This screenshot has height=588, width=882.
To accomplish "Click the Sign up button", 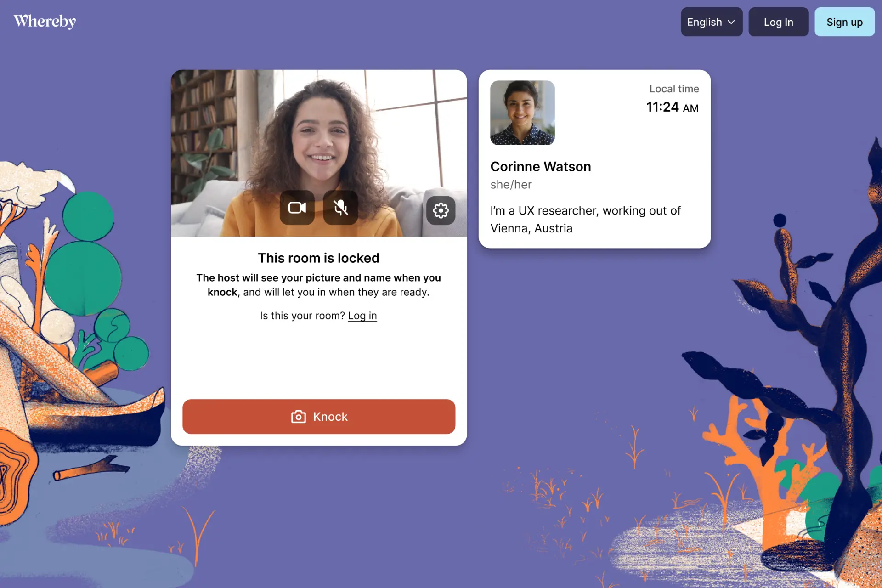I will click(844, 22).
